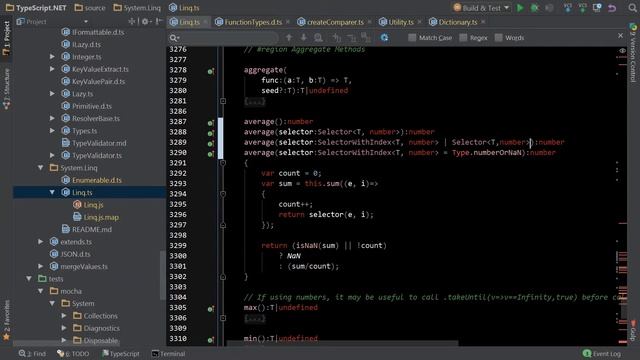Open the Gulp tool window
The image size is (640, 360).
tap(633, 330)
